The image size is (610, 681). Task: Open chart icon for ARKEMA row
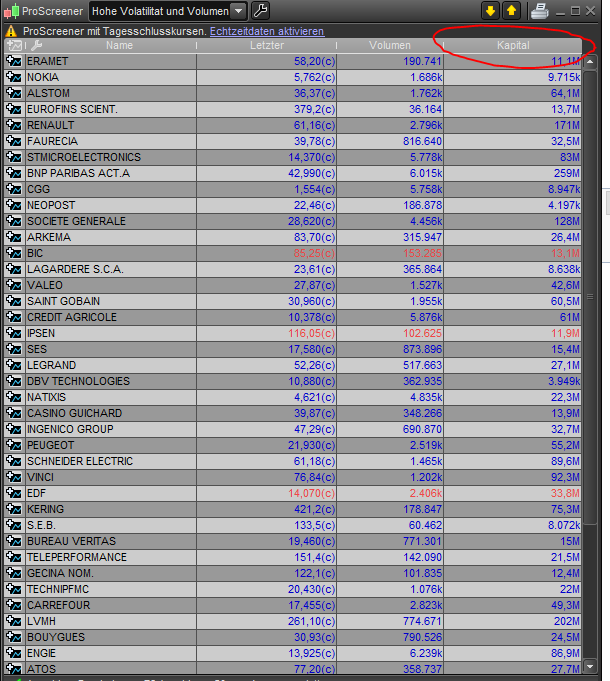pos(14,237)
